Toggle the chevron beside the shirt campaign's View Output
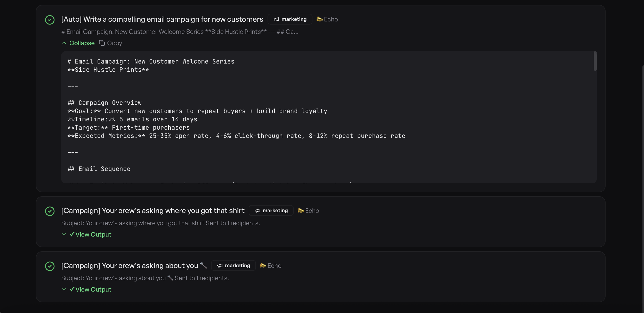The image size is (644, 313). tap(64, 234)
